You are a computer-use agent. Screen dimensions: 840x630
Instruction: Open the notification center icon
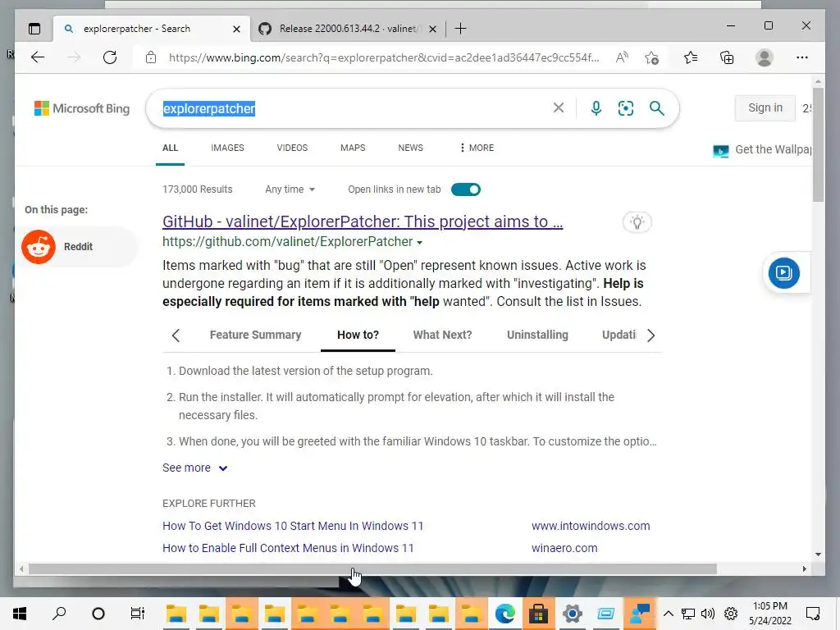tap(813, 614)
